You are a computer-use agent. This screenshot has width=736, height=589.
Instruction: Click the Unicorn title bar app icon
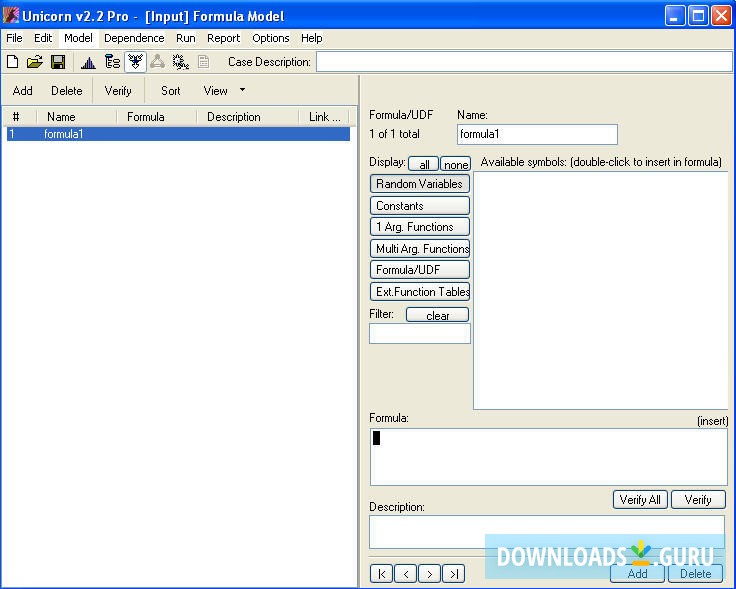point(10,15)
